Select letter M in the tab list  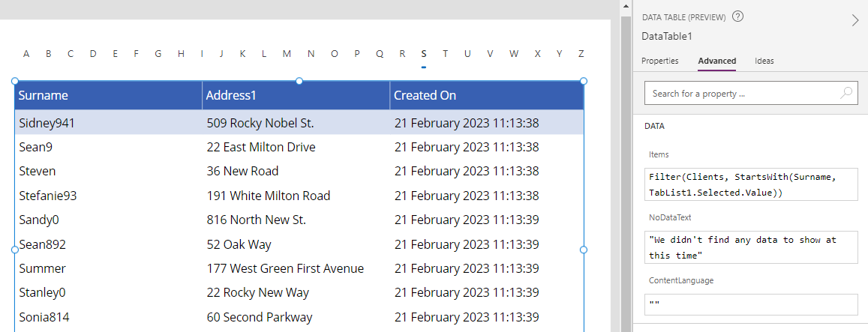click(x=287, y=53)
